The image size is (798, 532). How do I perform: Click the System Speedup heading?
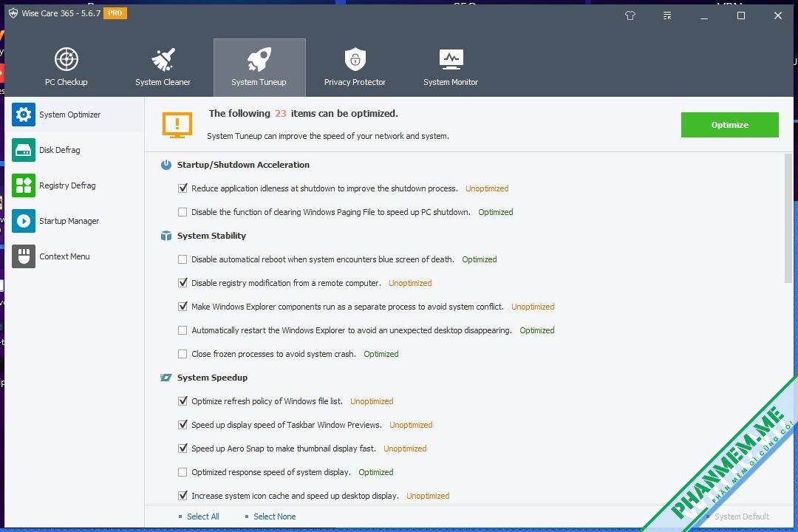click(x=212, y=378)
